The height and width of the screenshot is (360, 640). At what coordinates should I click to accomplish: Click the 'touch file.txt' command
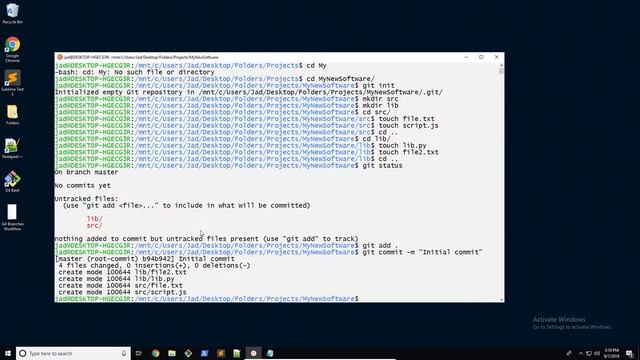point(407,119)
